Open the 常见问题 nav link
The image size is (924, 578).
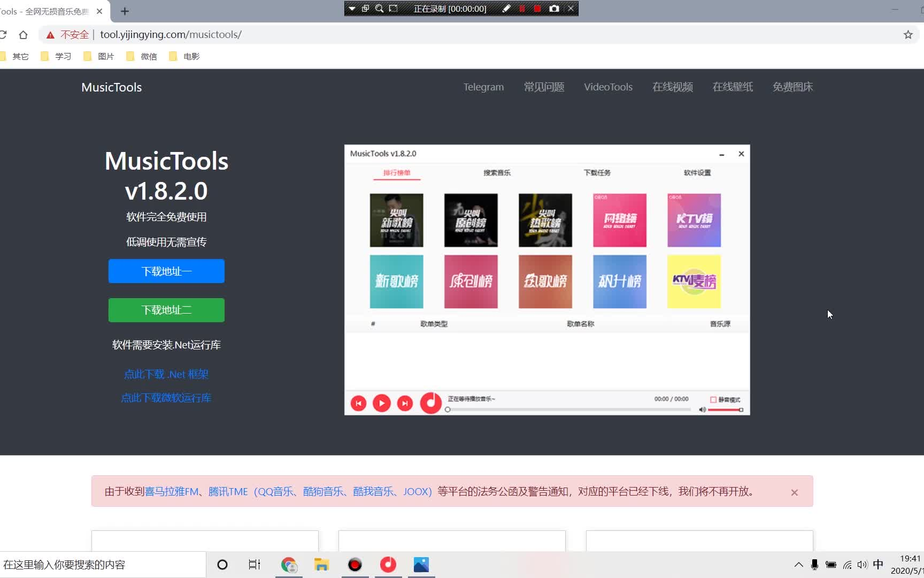pyautogui.click(x=544, y=87)
